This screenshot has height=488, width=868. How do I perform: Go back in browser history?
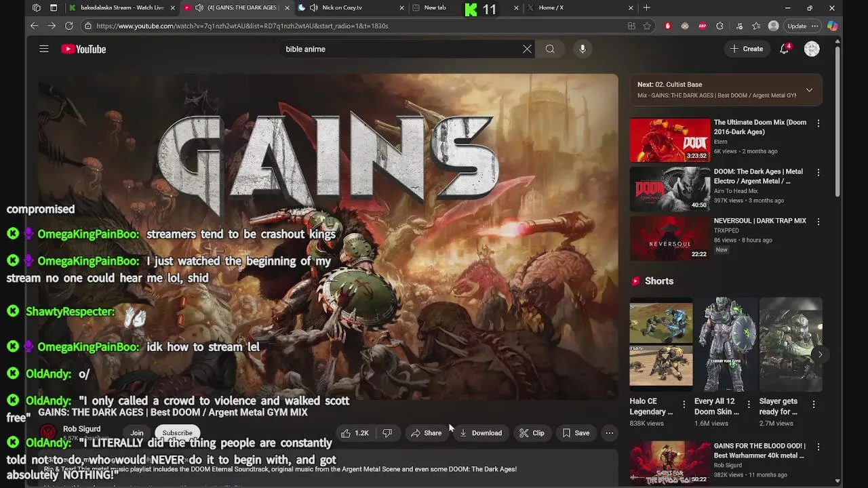click(x=35, y=26)
